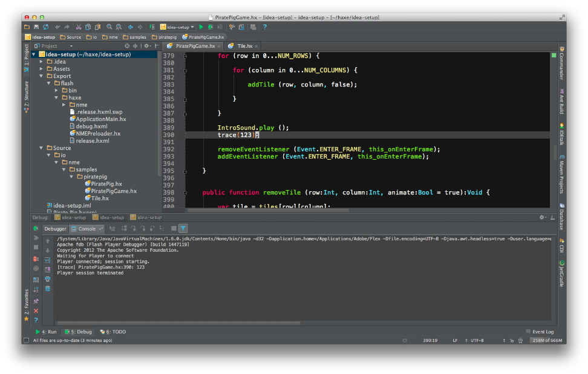The width and height of the screenshot is (588, 374).
Task: Switch to the Debugger tab
Action: (55, 229)
